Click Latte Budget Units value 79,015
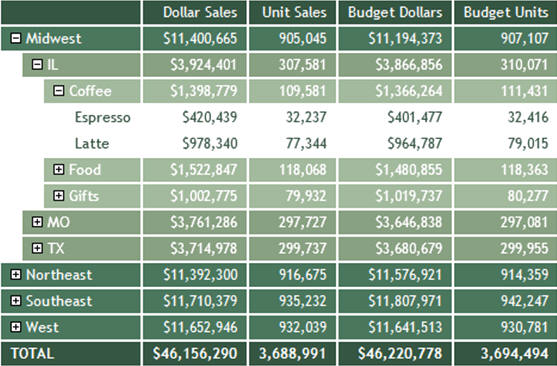This screenshot has width=557, height=366. [x=528, y=144]
